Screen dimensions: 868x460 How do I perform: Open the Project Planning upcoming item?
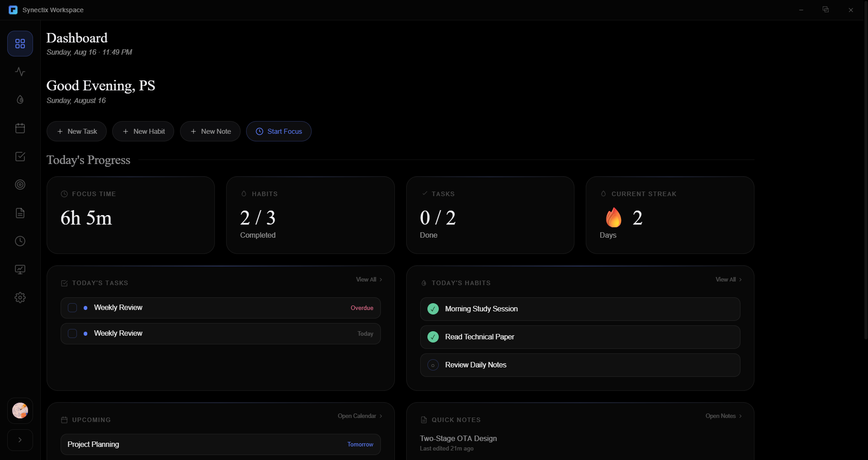pyautogui.click(x=221, y=445)
